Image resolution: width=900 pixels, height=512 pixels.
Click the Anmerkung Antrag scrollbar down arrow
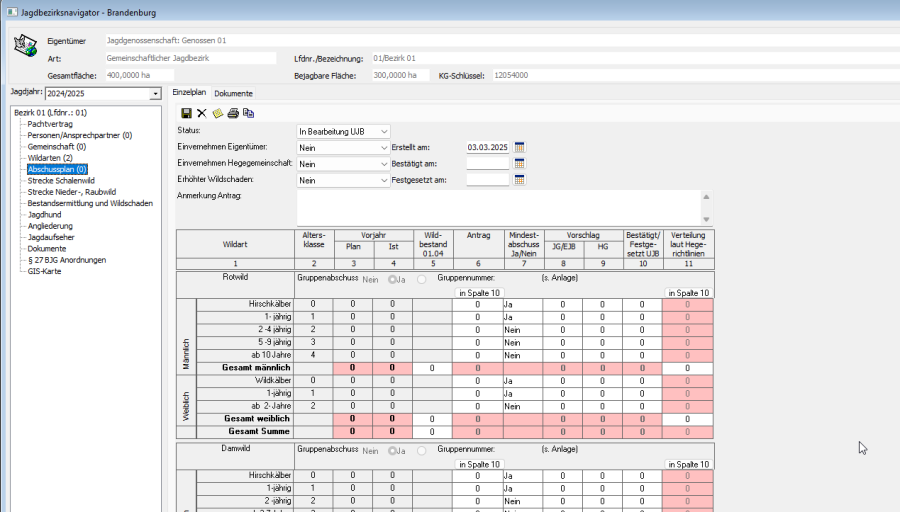click(x=706, y=220)
